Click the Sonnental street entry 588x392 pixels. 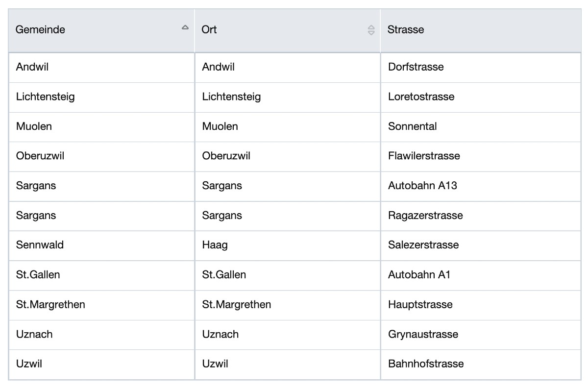pyautogui.click(x=412, y=126)
